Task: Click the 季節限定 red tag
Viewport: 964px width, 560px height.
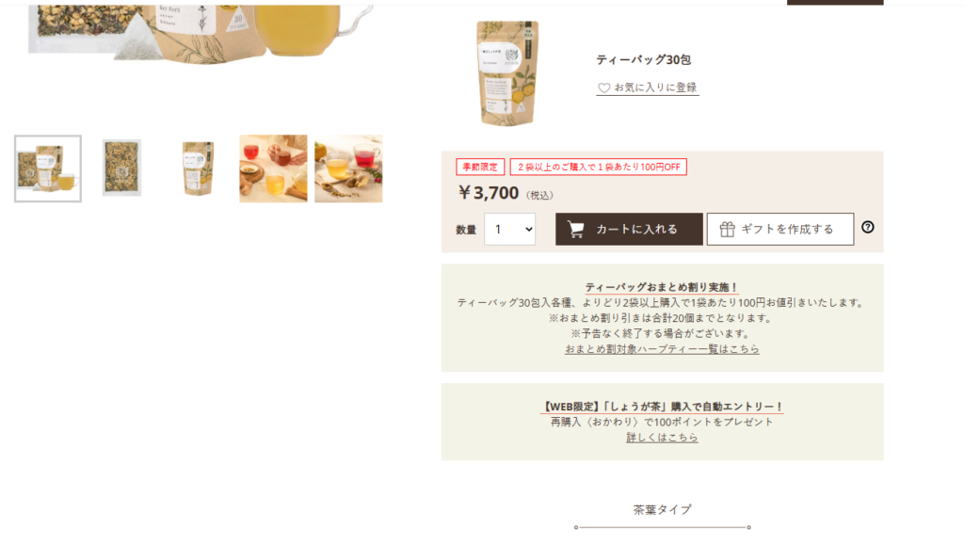Action: point(480,167)
